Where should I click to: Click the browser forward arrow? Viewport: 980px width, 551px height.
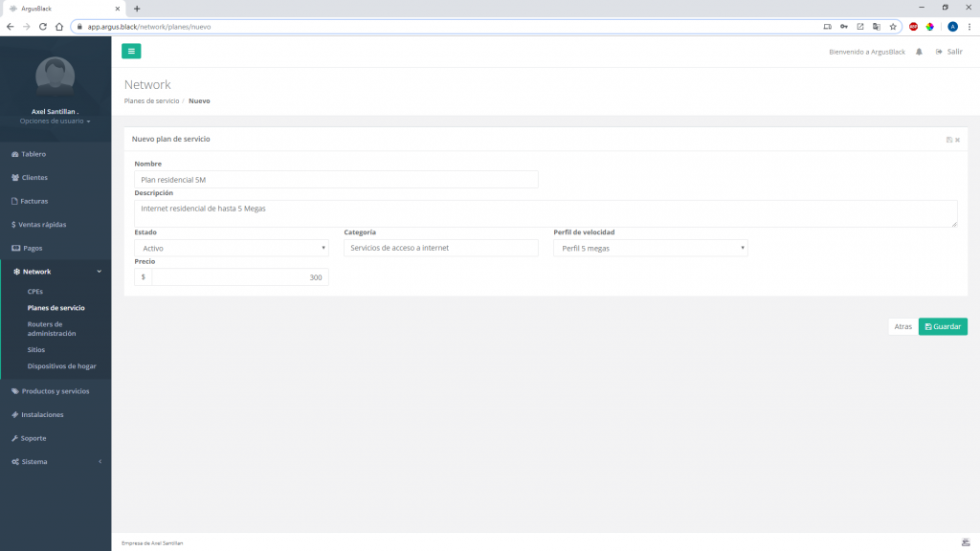pos(26,27)
